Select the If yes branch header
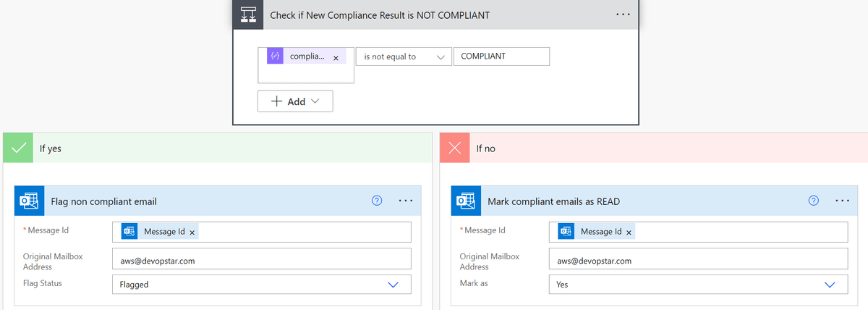 tap(217, 148)
